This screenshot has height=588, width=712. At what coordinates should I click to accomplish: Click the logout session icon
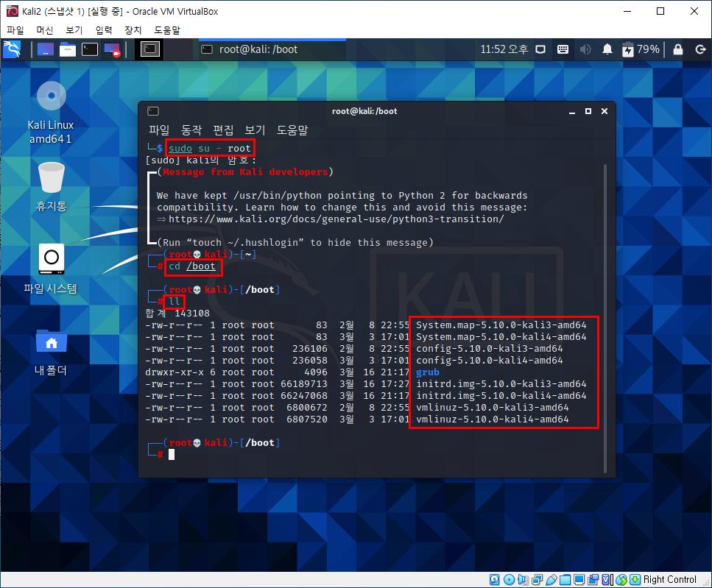point(701,49)
